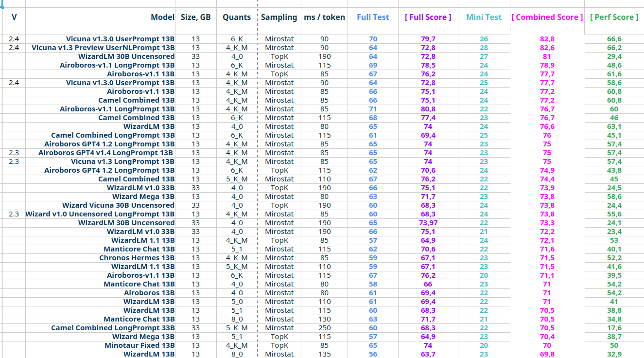Image resolution: width=644 pixels, height=358 pixels.
Task: Select "Airoboros GPT4 v1.4 LongPrompt 13B" cell
Action: 100,153
